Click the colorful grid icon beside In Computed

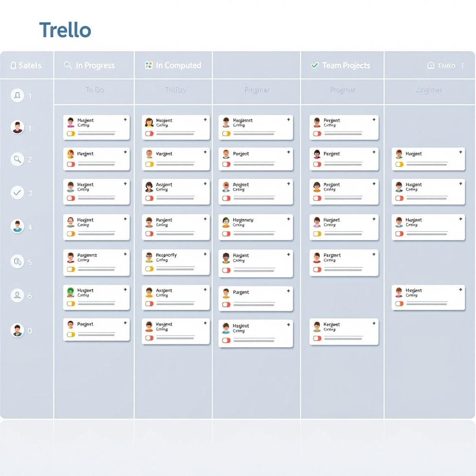pyautogui.click(x=149, y=65)
